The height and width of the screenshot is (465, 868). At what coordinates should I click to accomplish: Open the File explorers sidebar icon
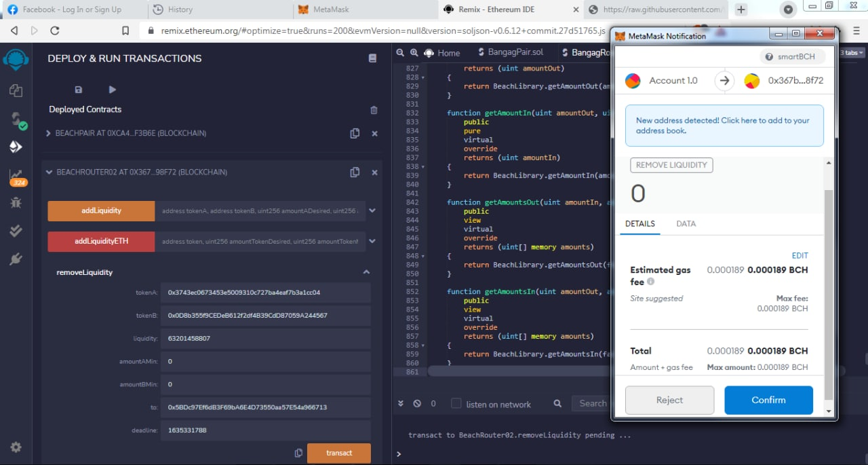point(16,91)
